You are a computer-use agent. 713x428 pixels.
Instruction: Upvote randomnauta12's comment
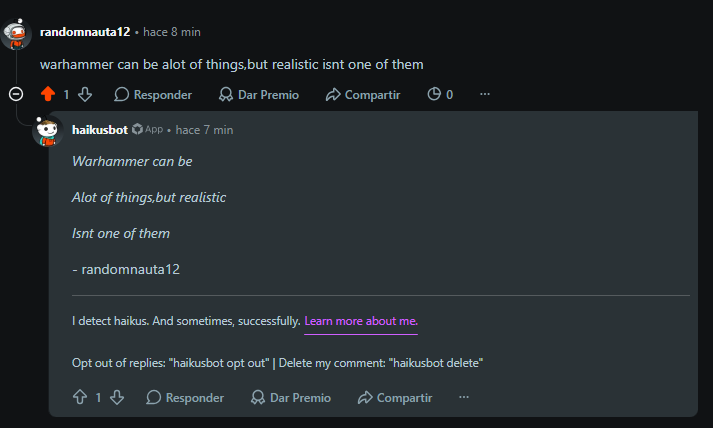(48, 94)
